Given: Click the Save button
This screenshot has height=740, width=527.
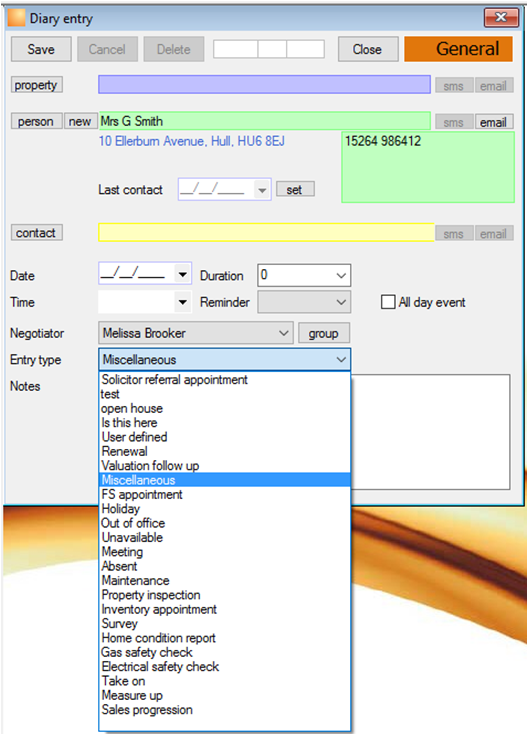Looking at the screenshot, I should 41,49.
